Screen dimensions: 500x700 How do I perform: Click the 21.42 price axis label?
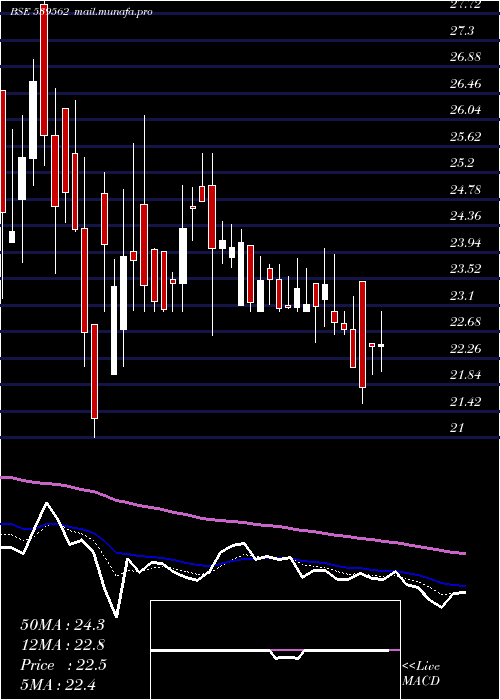click(466, 401)
